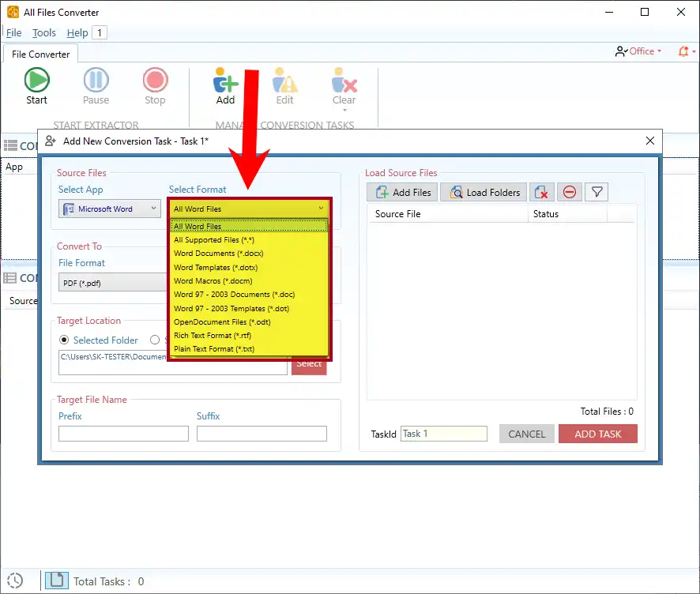
Task: Choose All Word Files list option
Action: point(249,226)
